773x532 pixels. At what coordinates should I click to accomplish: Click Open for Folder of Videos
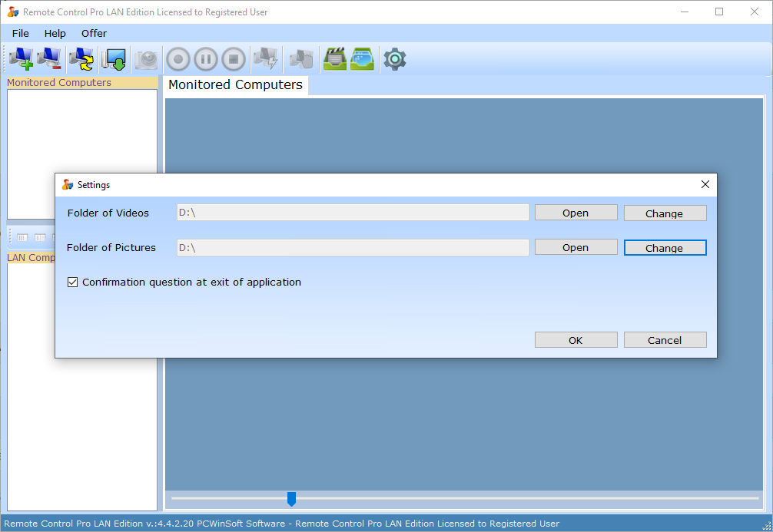pos(576,213)
